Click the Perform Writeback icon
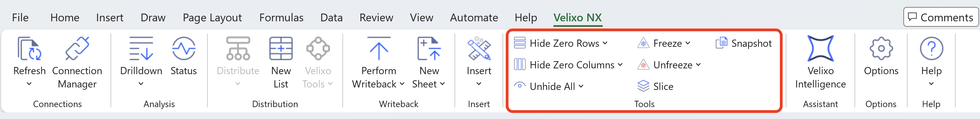This screenshot has height=119, width=980. pyautogui.click(x=378, y=49)
